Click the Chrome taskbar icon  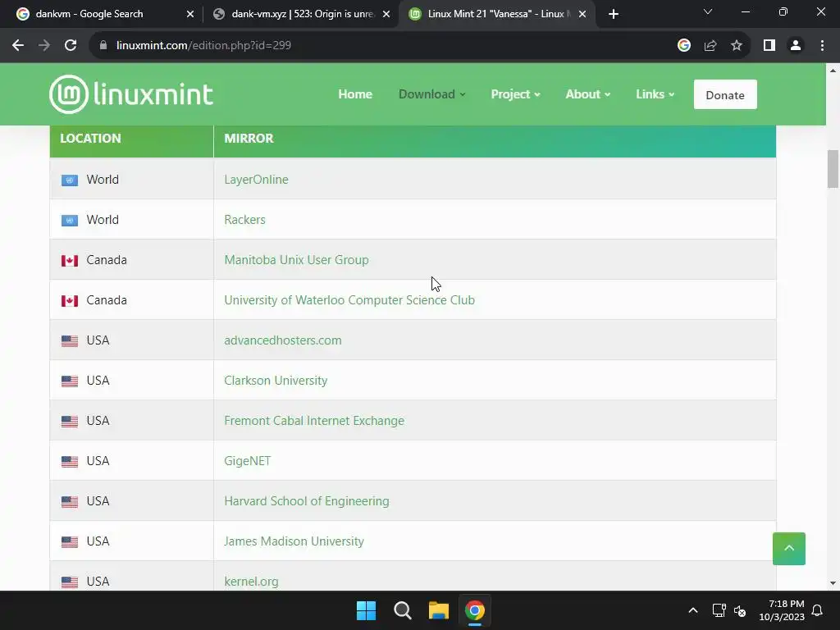coord(475,610)
